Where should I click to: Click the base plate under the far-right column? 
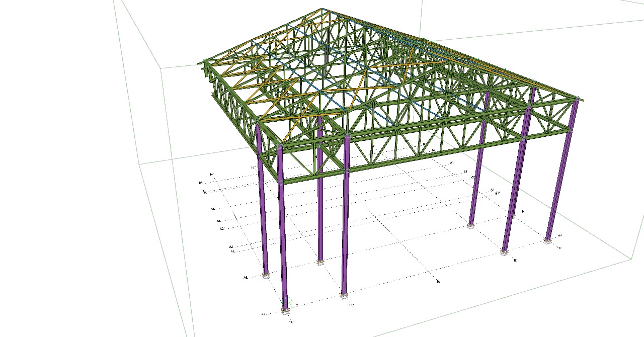[547, 241]
